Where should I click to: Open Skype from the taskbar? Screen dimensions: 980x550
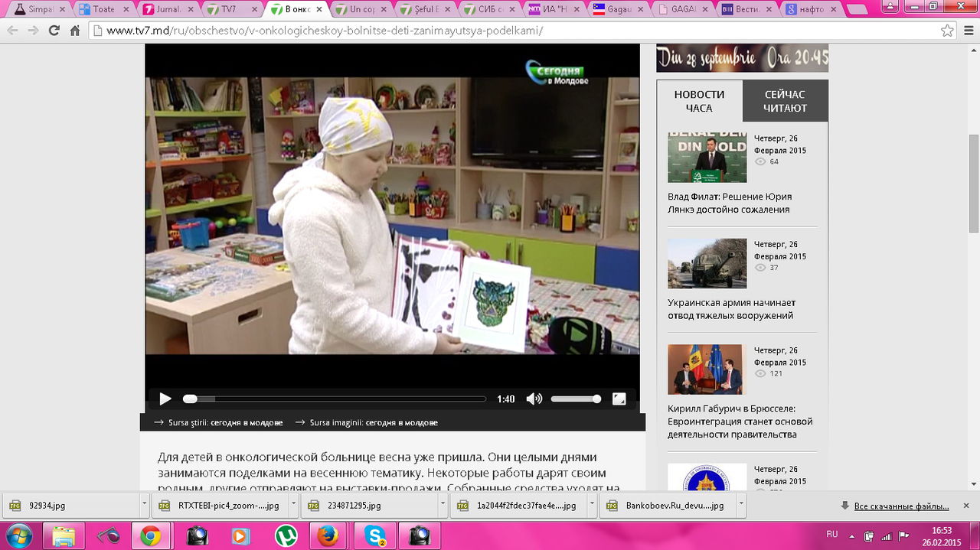pos(375,535)
